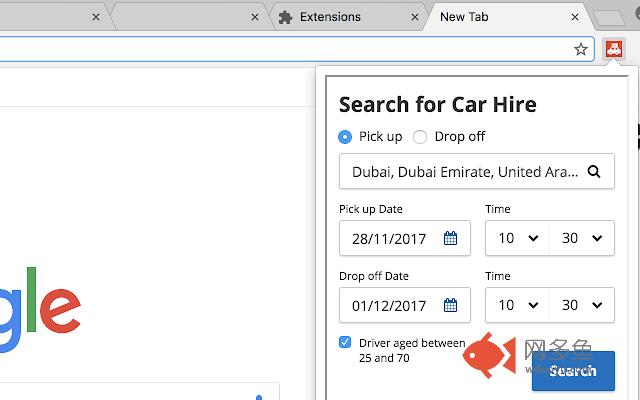Close the New Tab tab
640x400 pixels.
[x=575, y=17]
